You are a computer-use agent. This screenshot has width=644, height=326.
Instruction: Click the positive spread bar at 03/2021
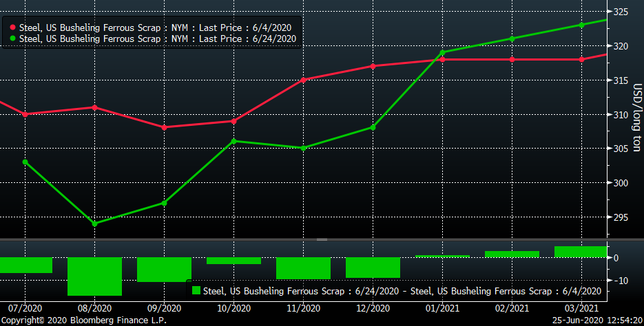[x=581, y=252]
